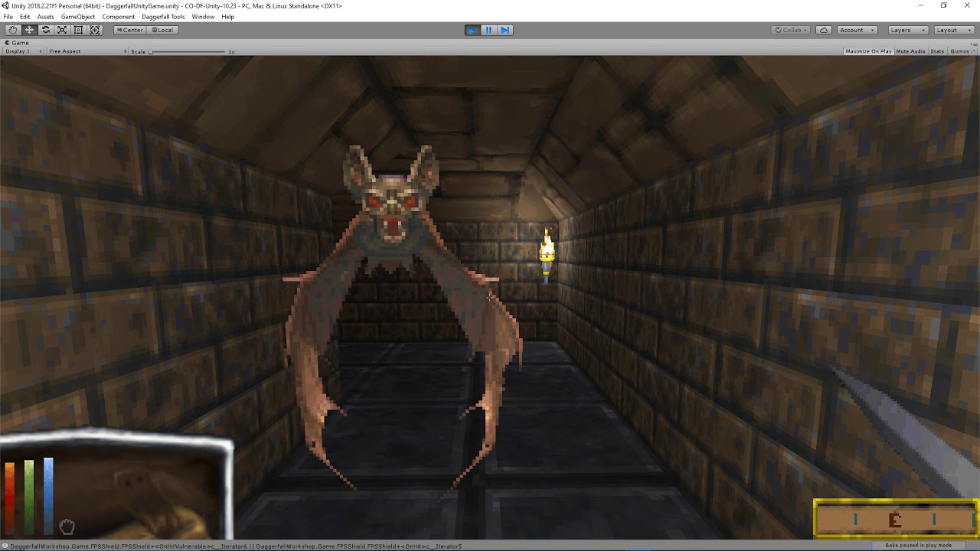
Task: Click the Step frame button
Action: pos(505,30)
